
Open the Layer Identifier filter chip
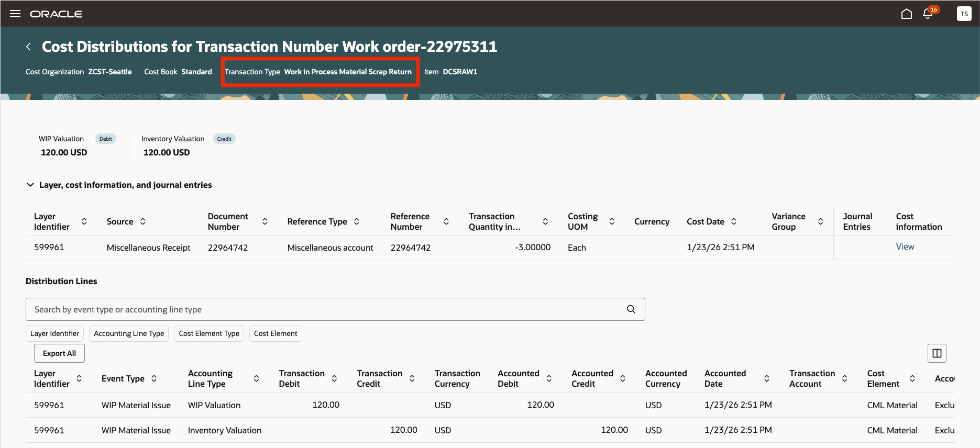click(x=54, y=333)
